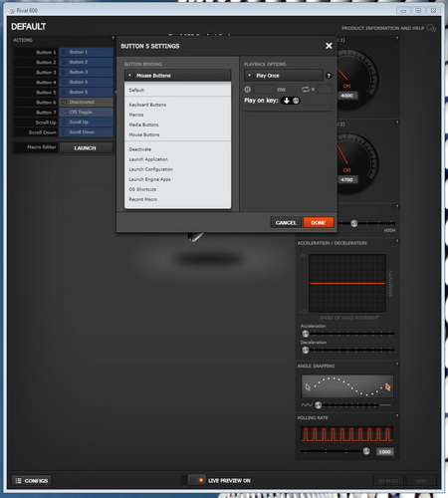Close the Button 5 Settings dialog

coord(329,46)
